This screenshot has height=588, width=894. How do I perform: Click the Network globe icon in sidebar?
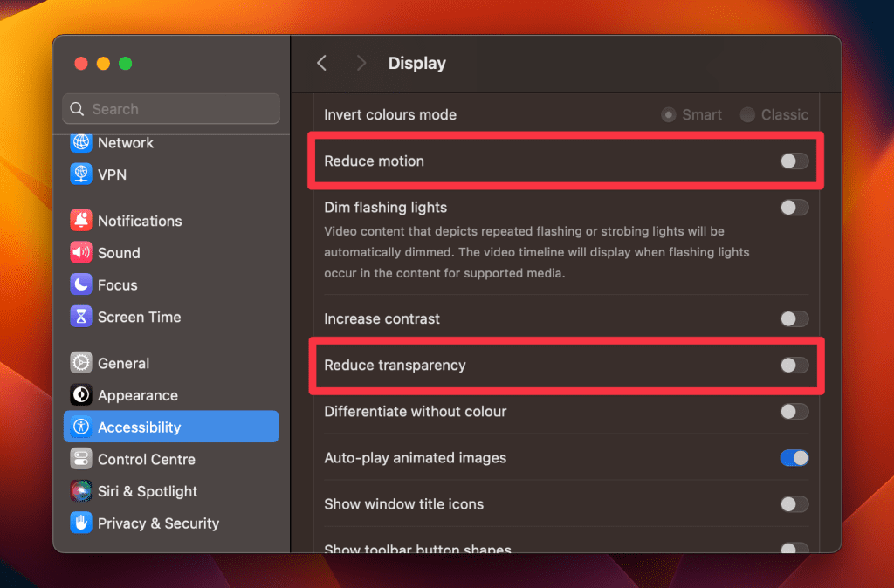click(81, 143)
